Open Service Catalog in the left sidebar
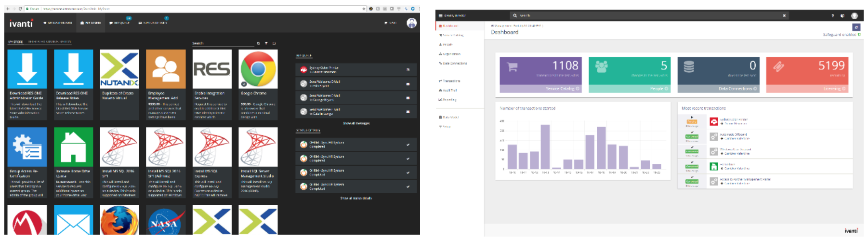Image resolution: width=868 pixels, height=252 pixels. click(x=451, y=35)
